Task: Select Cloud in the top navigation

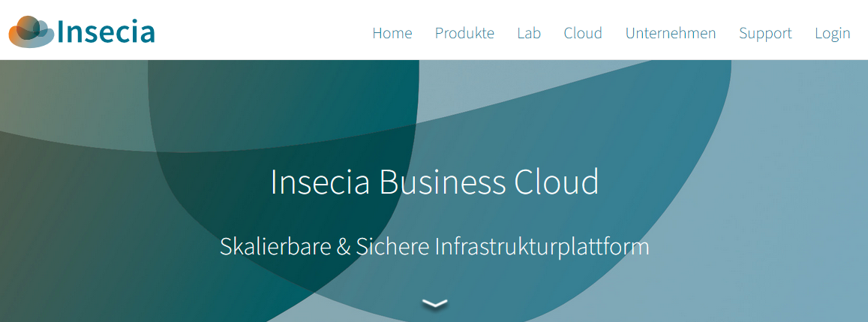Action: [583, 33]
